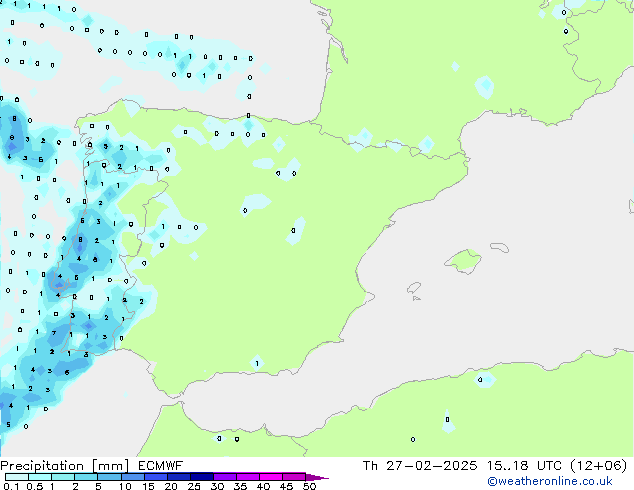Viewport: 634px width, 490px height.
Task: Click the Menorca island outline
Action: (x=499, y=247)
